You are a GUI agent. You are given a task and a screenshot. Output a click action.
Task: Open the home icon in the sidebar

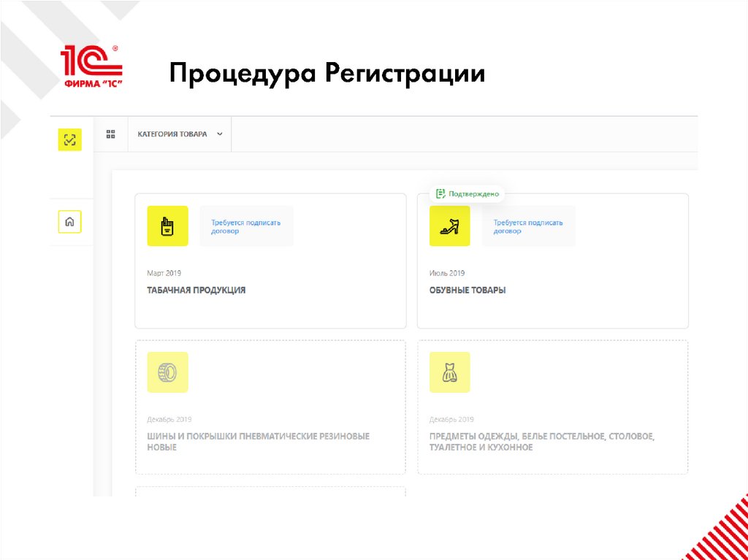69,222
